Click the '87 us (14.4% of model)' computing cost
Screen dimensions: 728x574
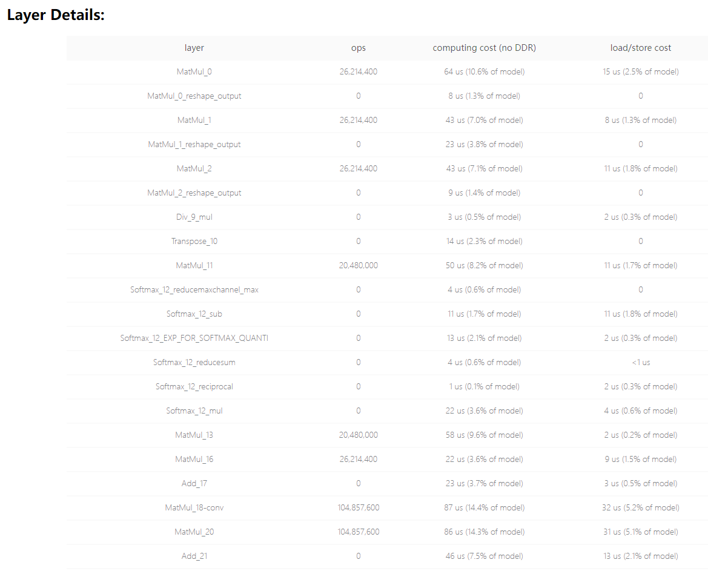(x=484, y=507)
